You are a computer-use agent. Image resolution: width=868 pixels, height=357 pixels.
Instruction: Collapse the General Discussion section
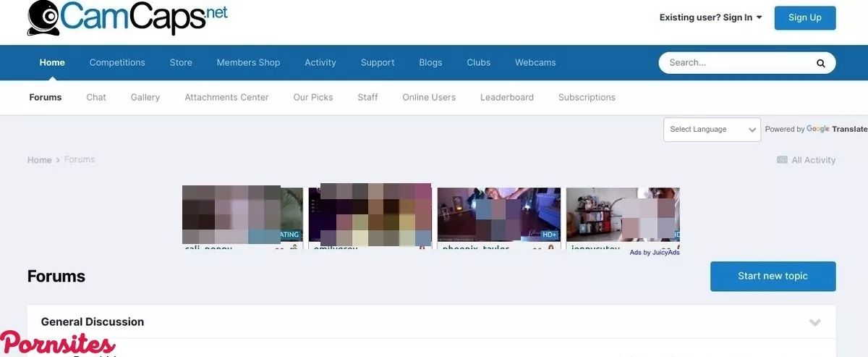click(x=814, y=322)
